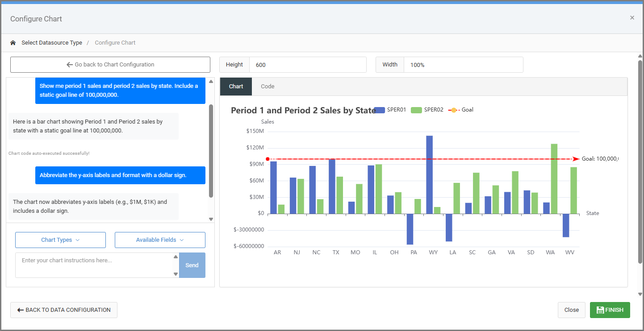Send the chart instruction message
The height and width of the screenshot is (331, 644).
[x=192, y=265]
